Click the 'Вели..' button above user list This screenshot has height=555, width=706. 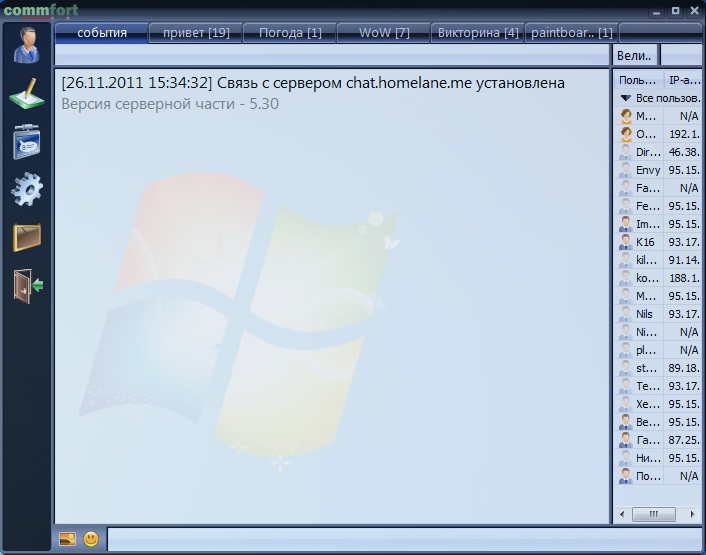[x=634, y=55]
